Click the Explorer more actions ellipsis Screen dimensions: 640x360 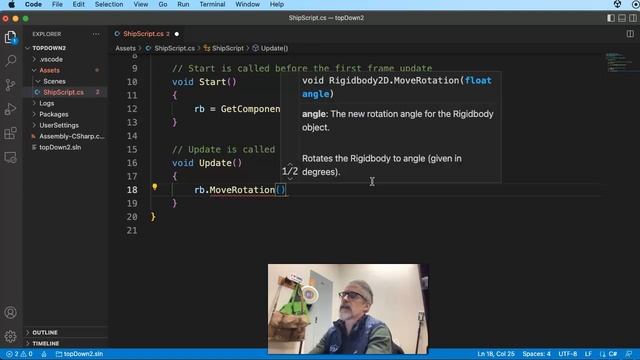(96, 34)
